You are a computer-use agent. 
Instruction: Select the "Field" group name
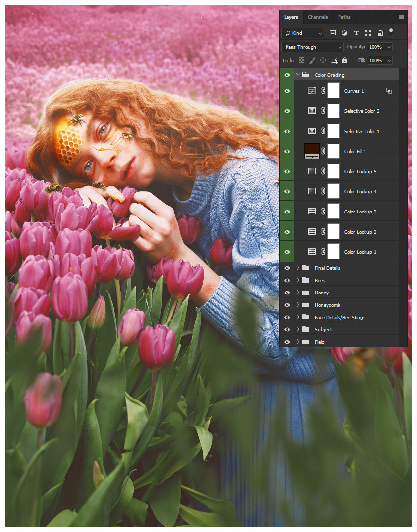coord(319,342)
